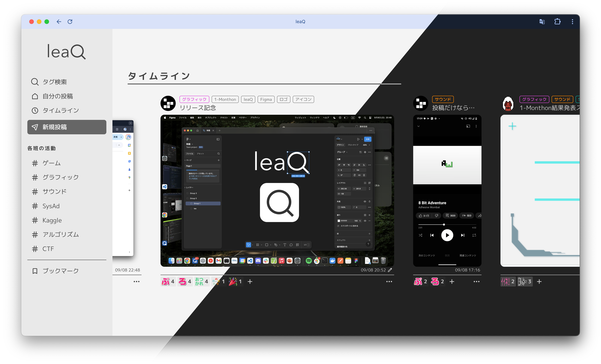Add a new reaction with the plus button
Screen dimensions: 601x364
(x=250, y=281)
